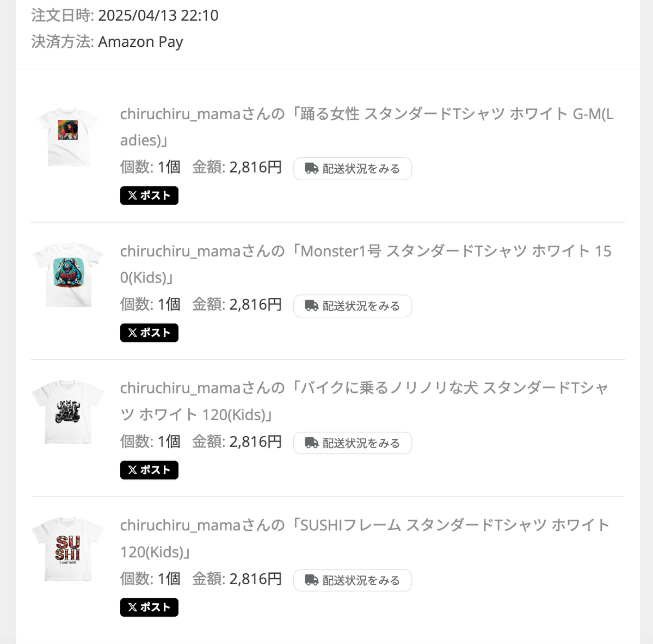Post the motorcycle dog shirt to X
This screenshot has height=644, width=653.
click(x=149, y=470)
